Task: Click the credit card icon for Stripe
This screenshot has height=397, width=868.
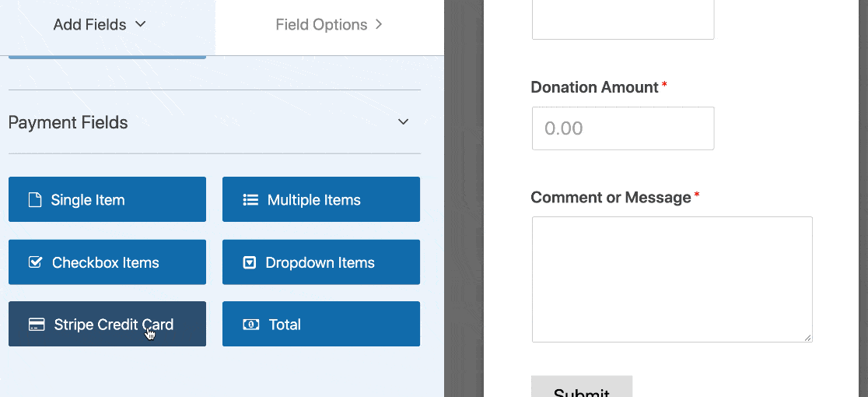Action: (36, 325)
